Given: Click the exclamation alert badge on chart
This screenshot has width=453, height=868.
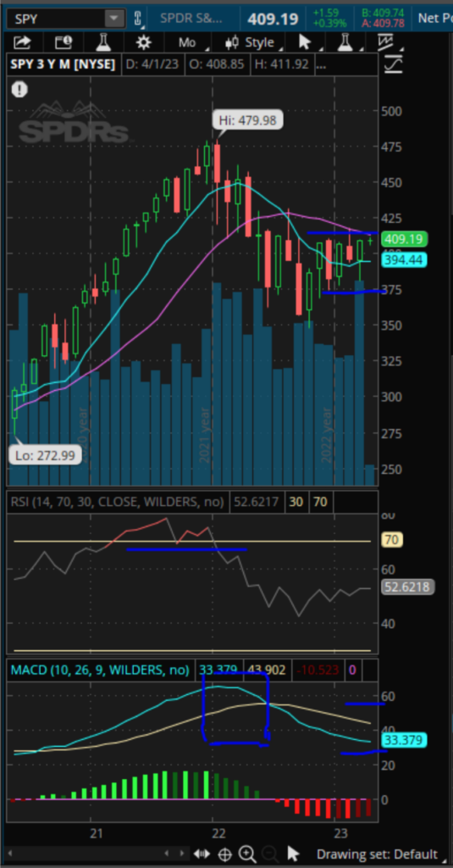Looking at the screenshot, I should click(x=20, y=89).
